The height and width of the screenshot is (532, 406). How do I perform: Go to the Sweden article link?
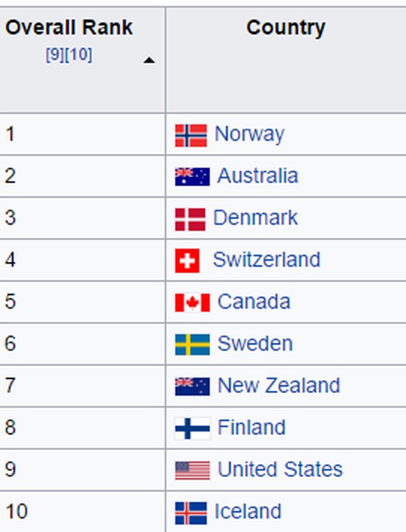coord(255,343)
